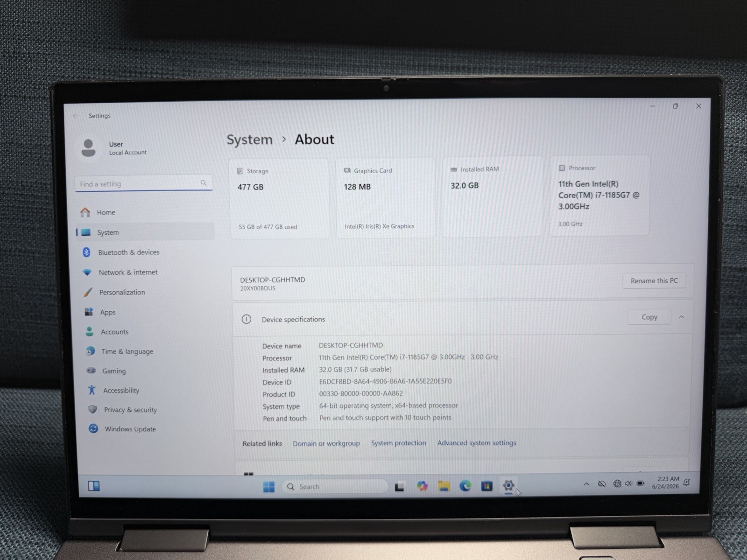
Task: Click the DESKTOP-CGHHTMD device name value
Action: pos(351,345)
